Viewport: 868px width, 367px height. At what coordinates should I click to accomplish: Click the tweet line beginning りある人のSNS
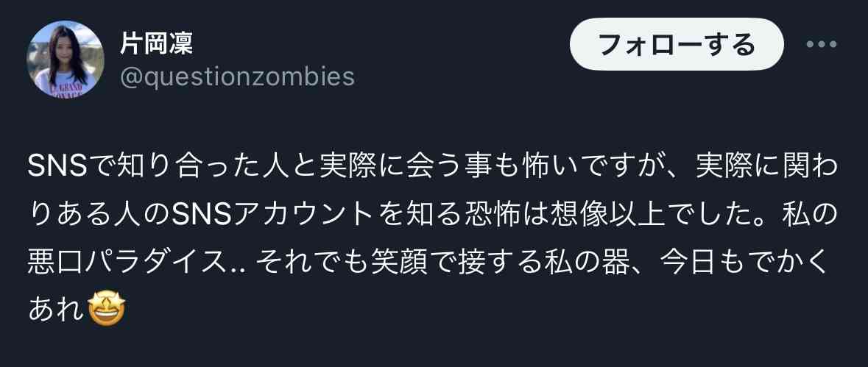click(x=434, y=216)
